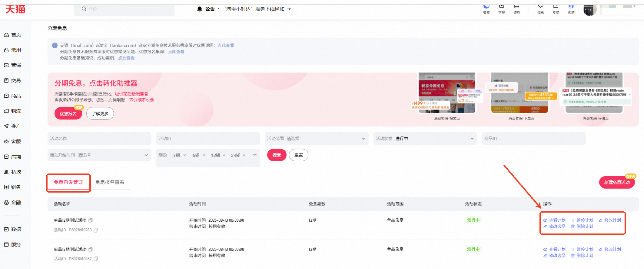The height and width of the screenshot is (269, 644).
Task: Click the magnifier icon in the top search box
Action: pos(84,9)
